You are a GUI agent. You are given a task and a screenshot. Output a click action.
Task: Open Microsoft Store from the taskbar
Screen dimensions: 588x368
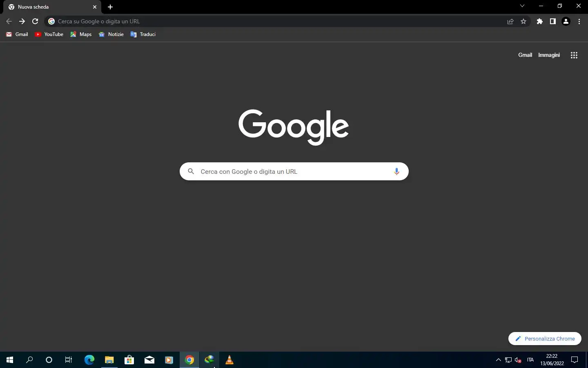(x=129, y=360)
